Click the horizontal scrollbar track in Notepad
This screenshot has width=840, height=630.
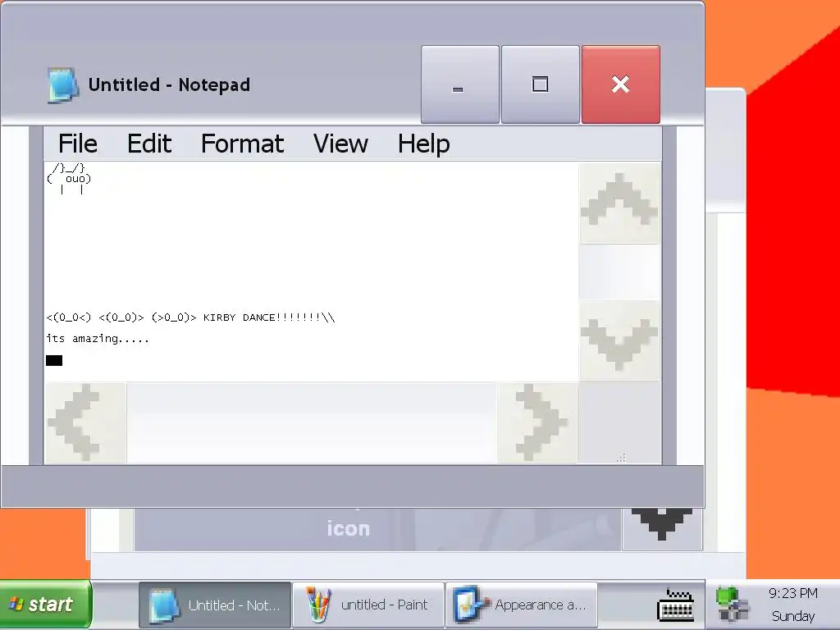[312, 422]
